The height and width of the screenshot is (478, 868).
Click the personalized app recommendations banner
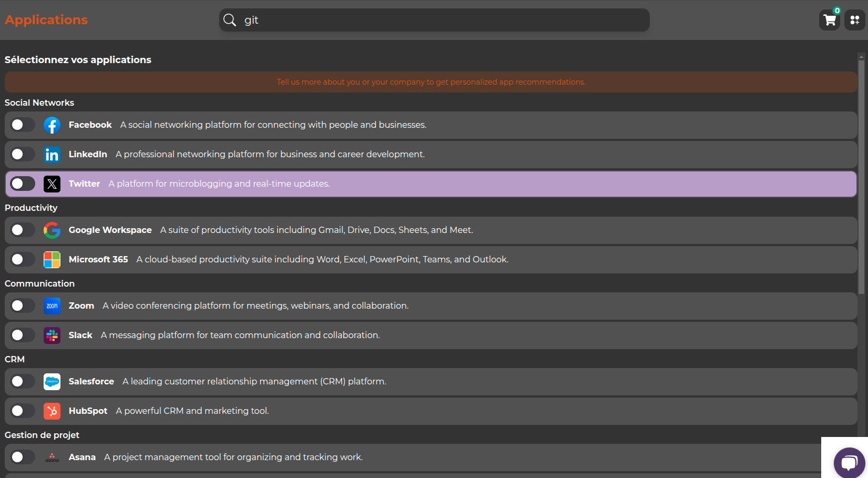431,82
